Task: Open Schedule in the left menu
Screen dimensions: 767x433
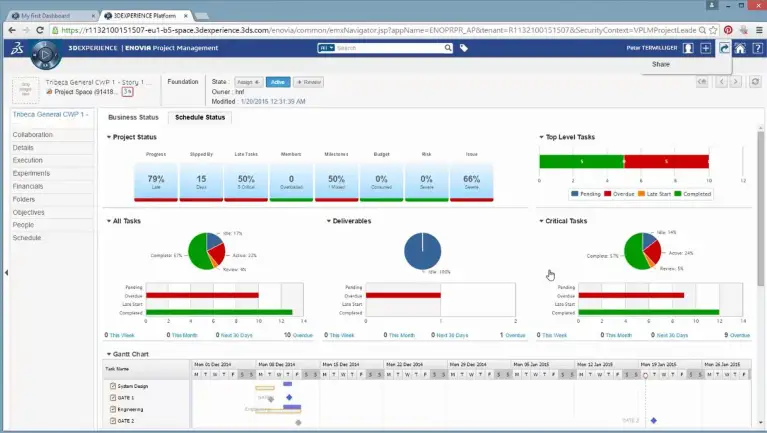Action: (x=27, y=238)
